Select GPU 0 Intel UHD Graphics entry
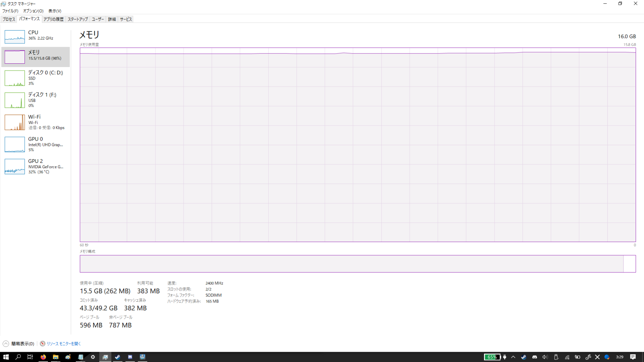 click(35, 144)
